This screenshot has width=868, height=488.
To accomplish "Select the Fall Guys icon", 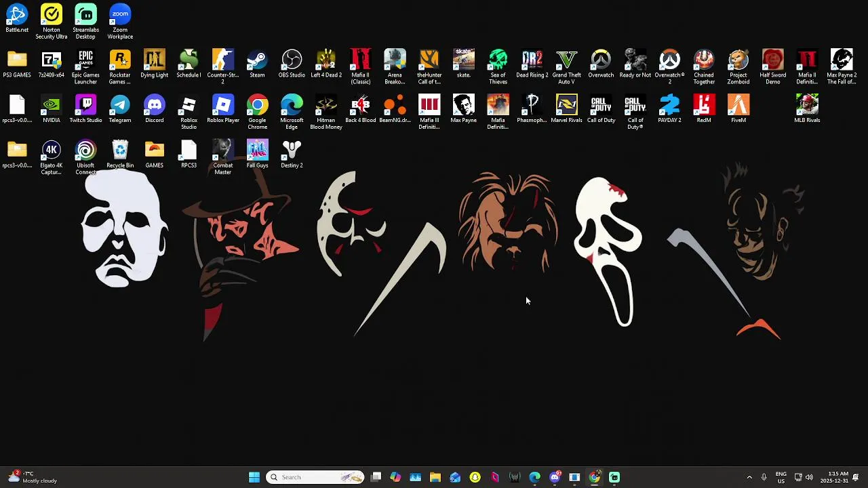I will click(257, 155).
